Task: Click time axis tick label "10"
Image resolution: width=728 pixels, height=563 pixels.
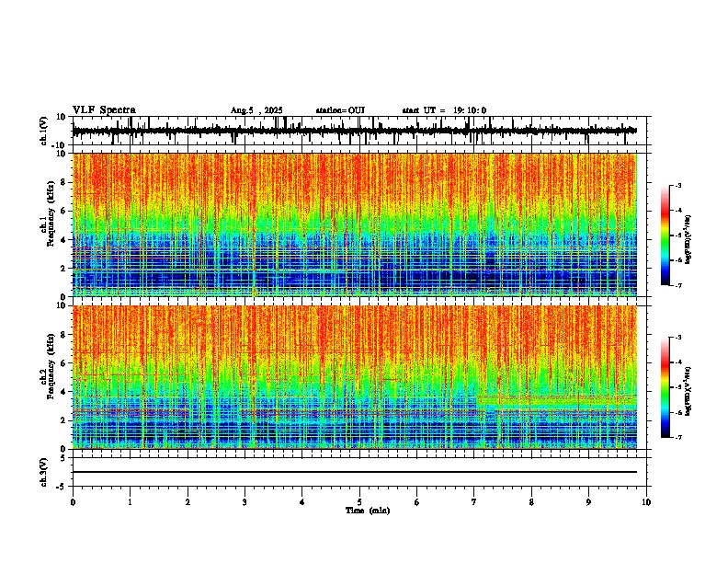Action: [x=646, y=502]
